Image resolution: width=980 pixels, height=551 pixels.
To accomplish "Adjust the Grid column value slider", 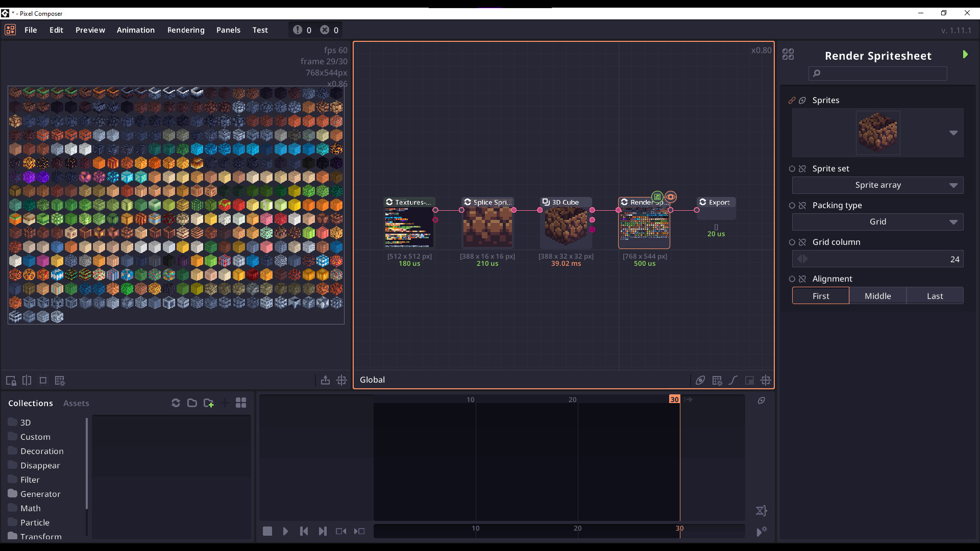I will point(877,259).
